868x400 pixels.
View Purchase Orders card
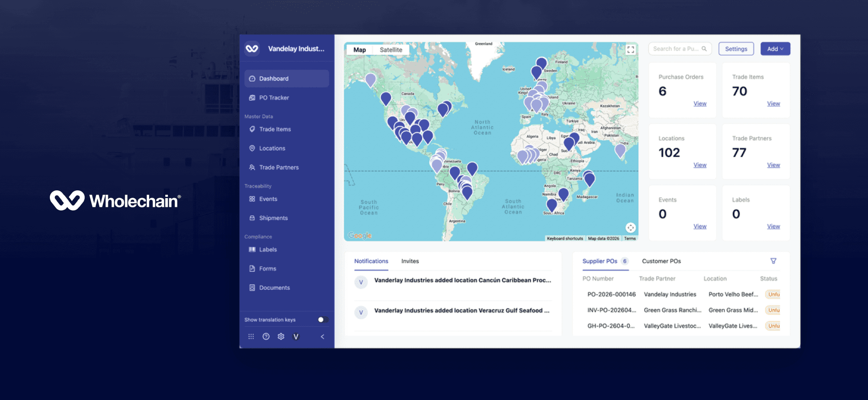[x=700, y=103]
